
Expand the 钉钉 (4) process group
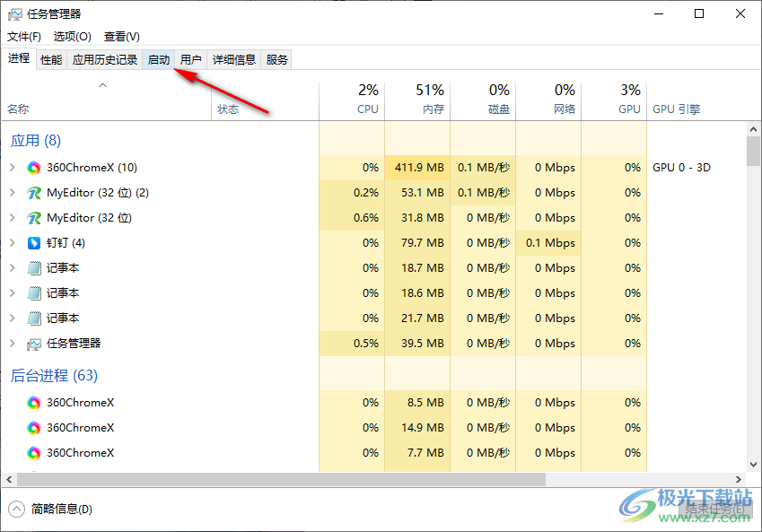tap(13, 243)
